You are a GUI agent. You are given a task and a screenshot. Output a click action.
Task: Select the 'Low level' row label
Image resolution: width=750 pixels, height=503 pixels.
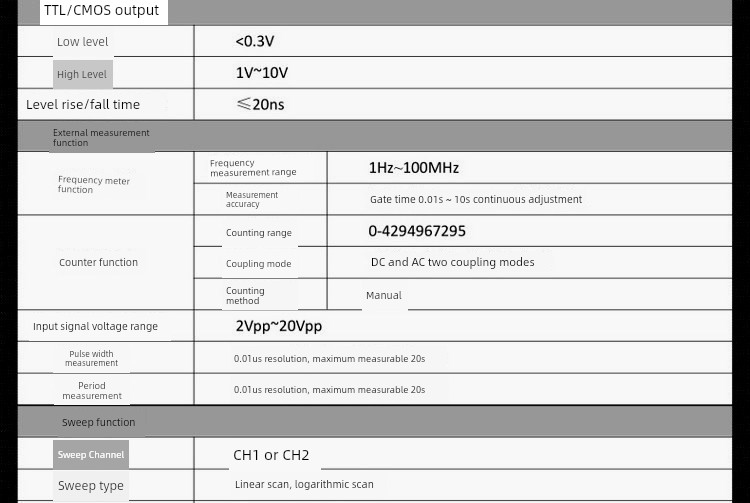(82, 42)
